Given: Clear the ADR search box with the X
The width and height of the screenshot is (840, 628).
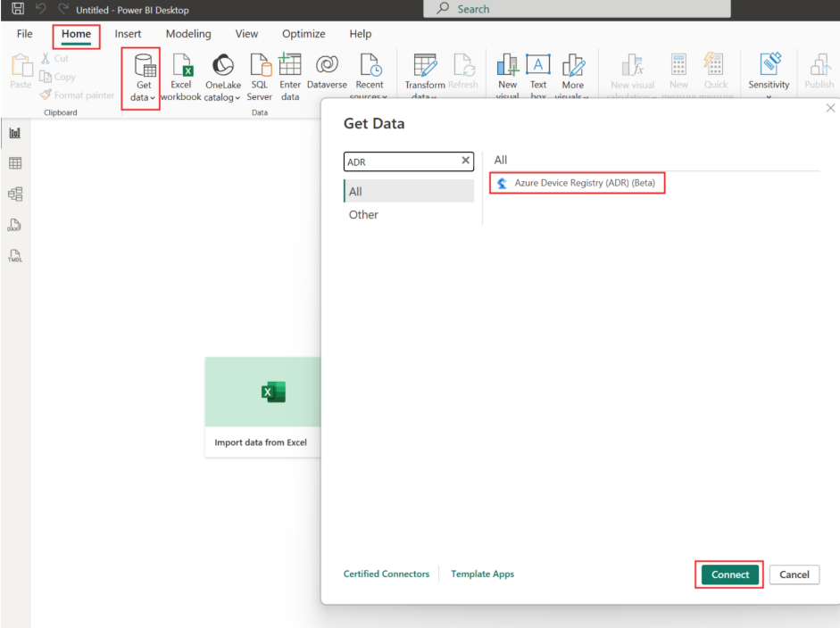Looking at the screenshot, I should click(465, 161).
